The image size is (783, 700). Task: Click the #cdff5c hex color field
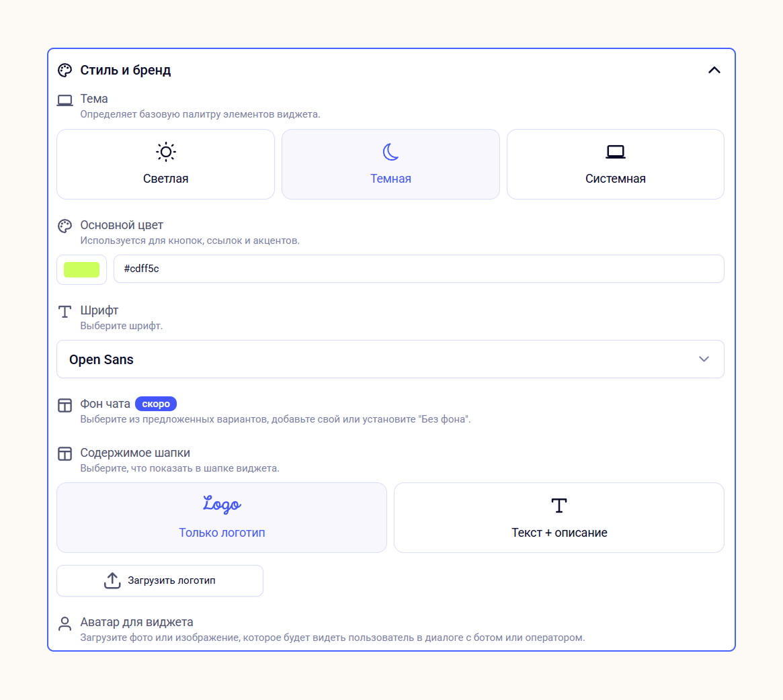(x=419, y=269)
